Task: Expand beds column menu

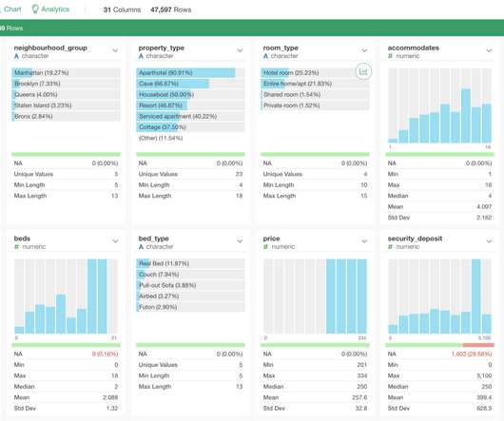Action: click(x=115, y=241)
